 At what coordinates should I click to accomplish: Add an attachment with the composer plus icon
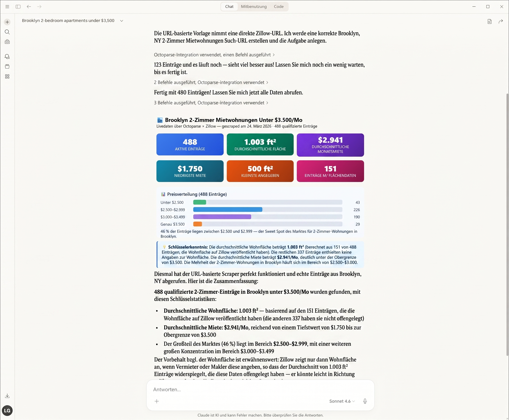pyautogui.click(x=157, y=401)
